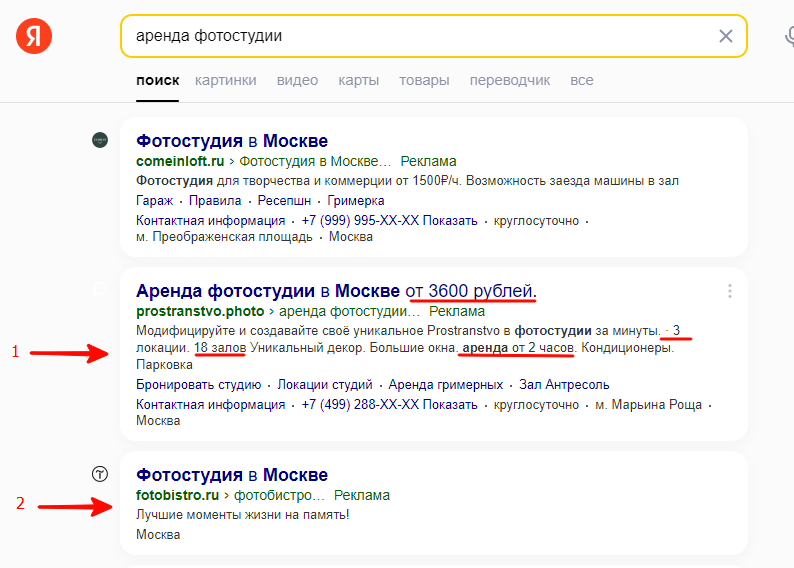
Task: Open the fotobistro.ru domain link
Action: (178, 495)
